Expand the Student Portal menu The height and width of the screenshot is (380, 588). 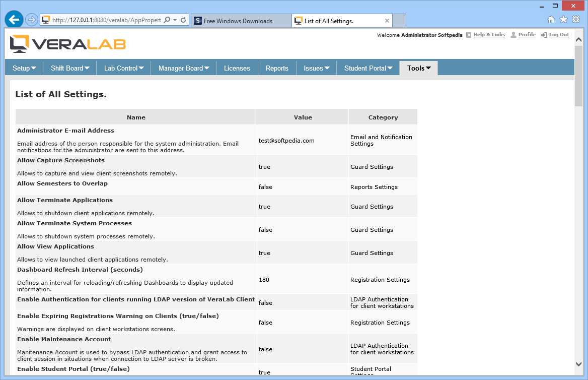coord(368,68)
